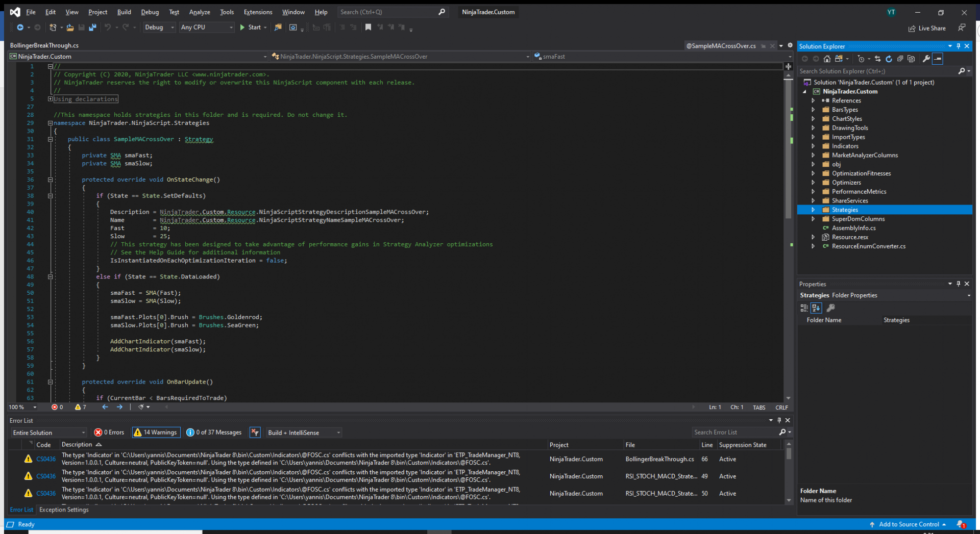Toggle the 0 of 37 Messages filter
This screenshot has width=980, height=534.
click(x=214, y=433)
